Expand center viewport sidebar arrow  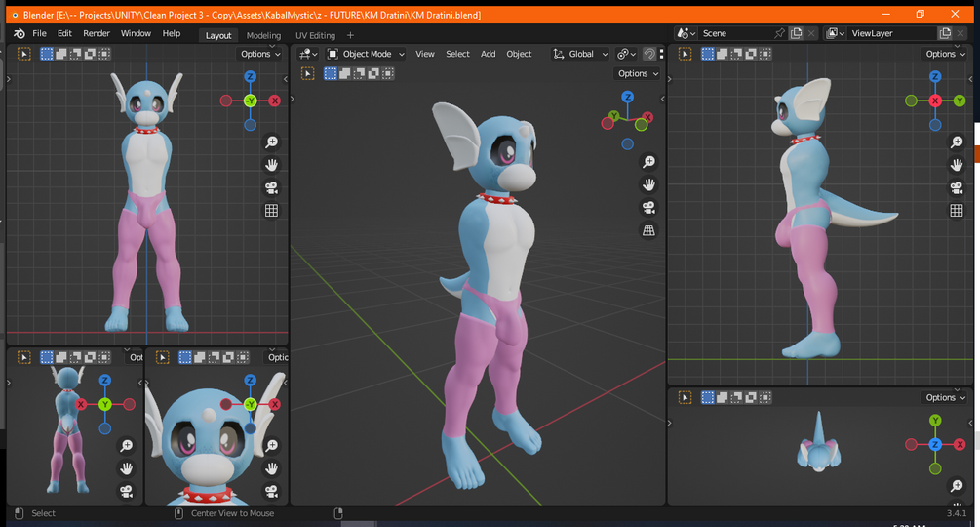(x=662, y=99)
